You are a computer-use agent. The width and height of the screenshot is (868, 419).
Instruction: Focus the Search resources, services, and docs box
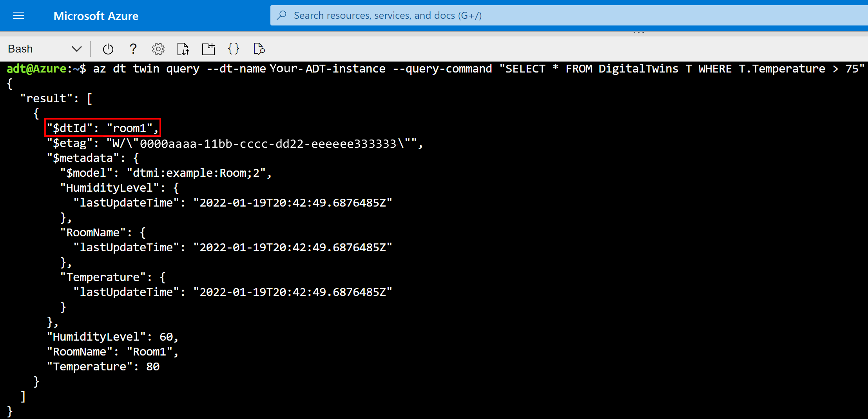(569, 15)
